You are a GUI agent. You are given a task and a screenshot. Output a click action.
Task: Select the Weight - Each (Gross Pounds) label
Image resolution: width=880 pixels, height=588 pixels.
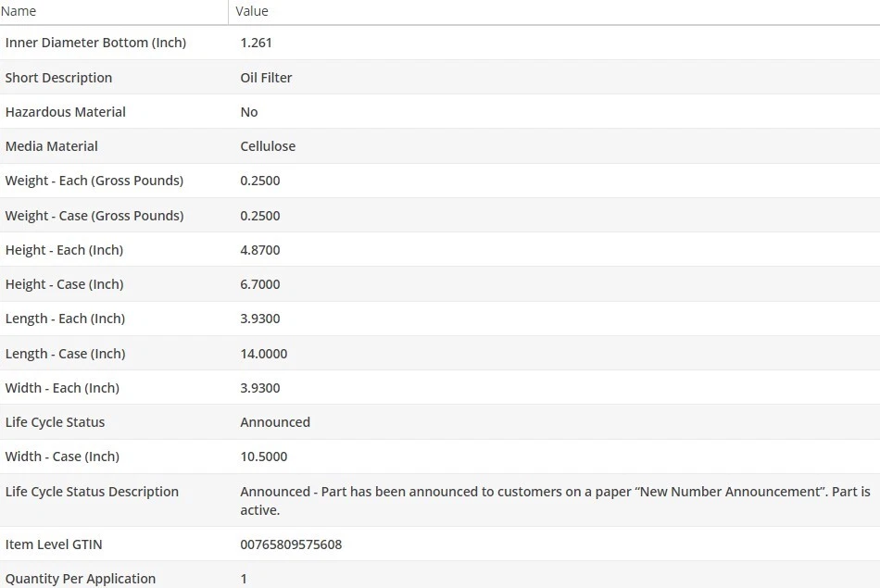[x=94, y=181]
